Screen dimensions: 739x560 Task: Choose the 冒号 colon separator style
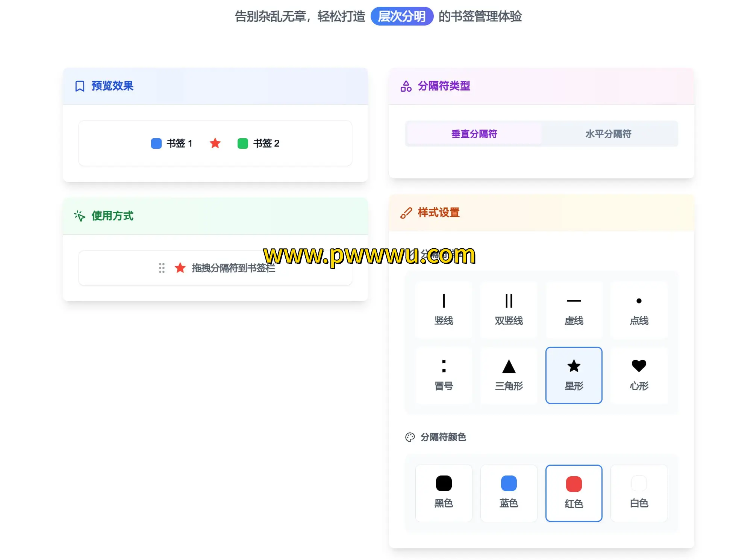444,375
